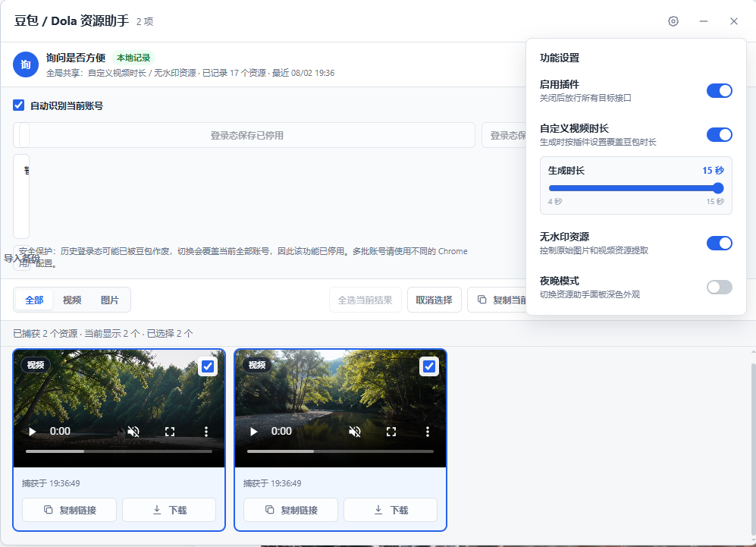This screenshot has height=547, width=756.
Task: Click 复制当前 button in toolbar
Action: pyautogui.click(x=497, y=300)
